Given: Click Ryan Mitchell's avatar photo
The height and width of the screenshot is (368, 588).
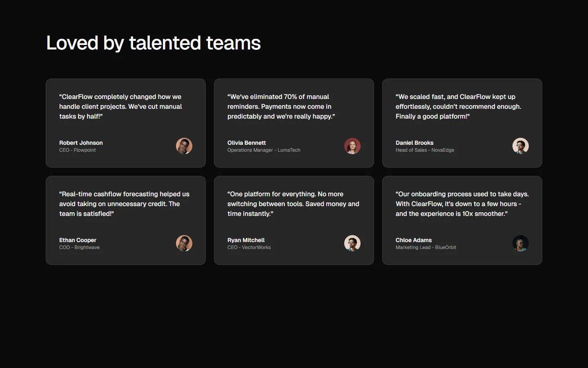Looking at the screenshot, I should point(352,243).
